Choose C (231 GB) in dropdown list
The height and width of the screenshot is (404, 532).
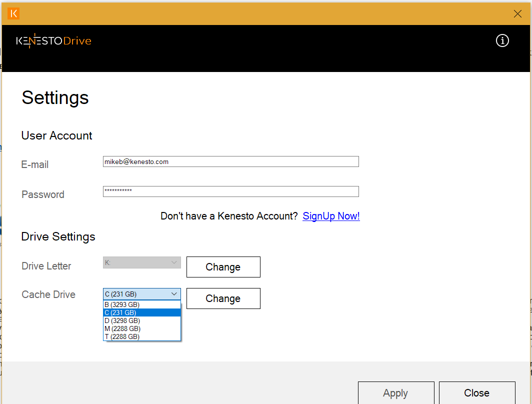[x=142, y=312]
